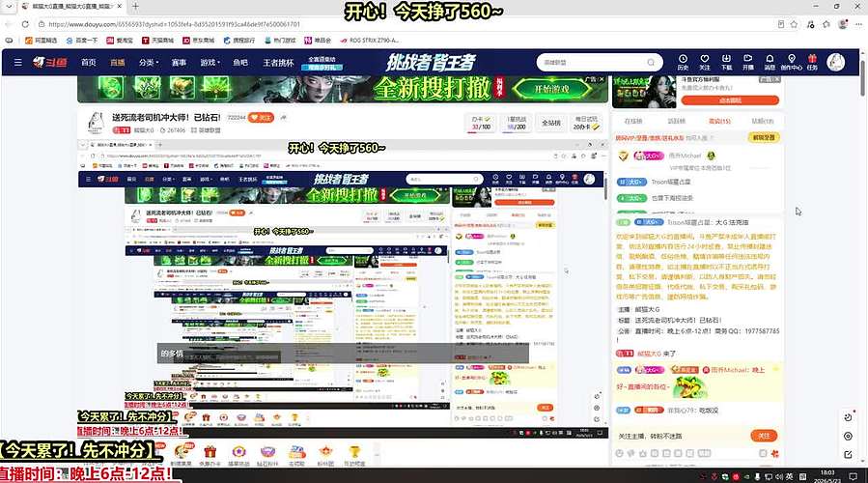This screenshot has width=868, height=483.
Task: Switch to the 钻粉(18) tab
Action: click(x=762, y=121)
